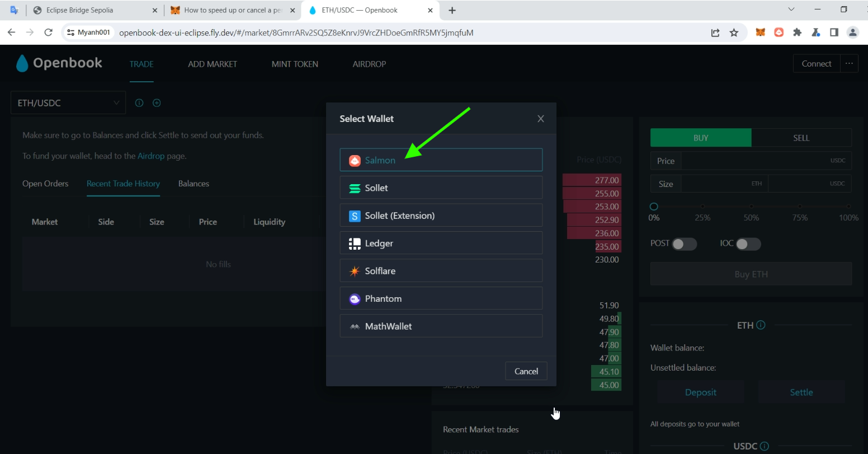
Task: Pick the Solflare wallet entry
Action: pyautogui.click(x=441, y=271)
